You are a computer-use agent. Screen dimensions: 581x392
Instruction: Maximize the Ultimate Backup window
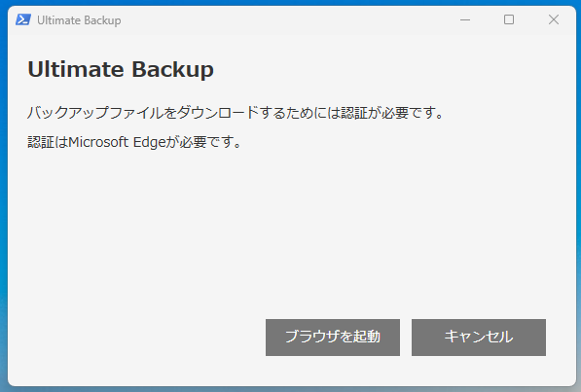coord(509,19)
